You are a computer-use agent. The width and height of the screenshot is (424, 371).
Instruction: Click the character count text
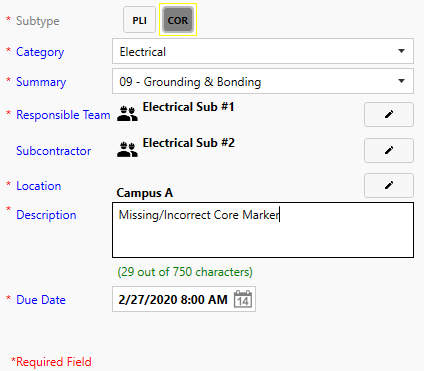(x=185, y=272)
